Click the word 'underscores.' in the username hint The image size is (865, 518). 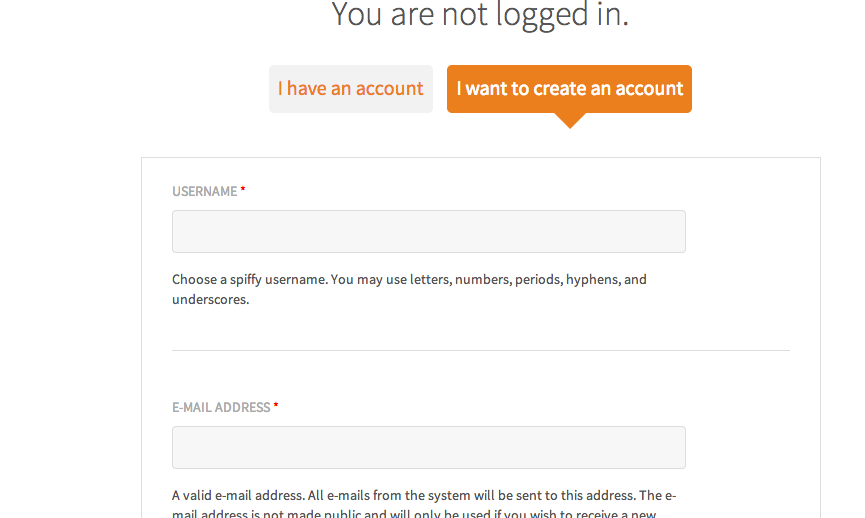point(211,300)
